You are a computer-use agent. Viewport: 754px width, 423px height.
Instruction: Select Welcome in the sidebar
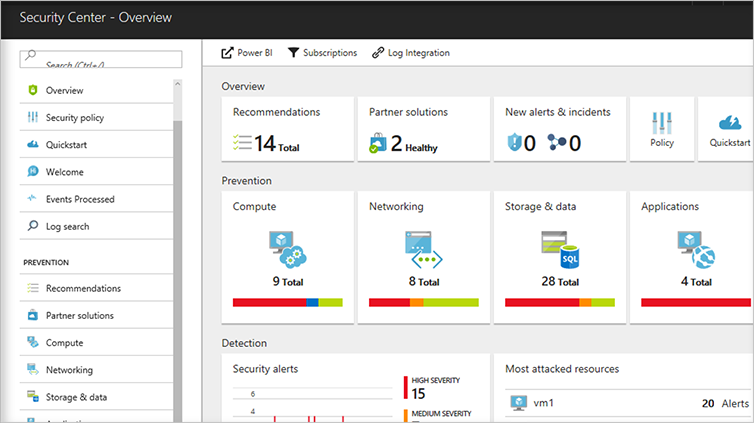click(x=97, y=172)
